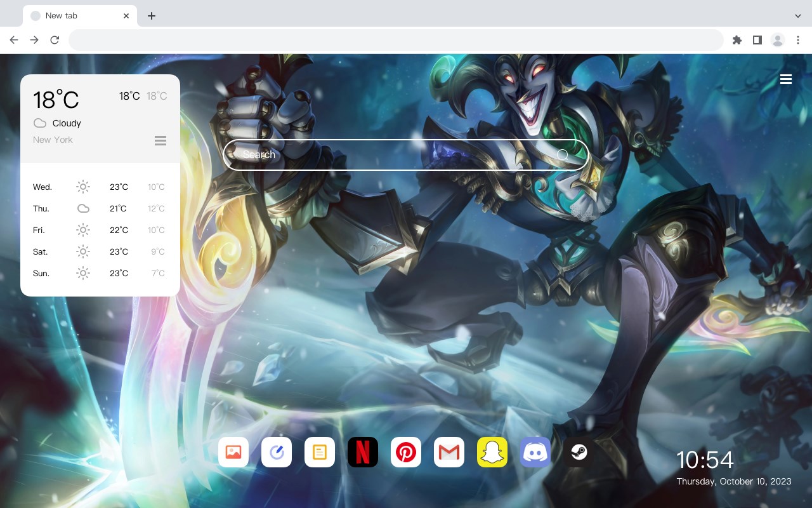Click Thursday's 21°C high temperature
Screen dimensions: 812x508
(x=118, y=208)
